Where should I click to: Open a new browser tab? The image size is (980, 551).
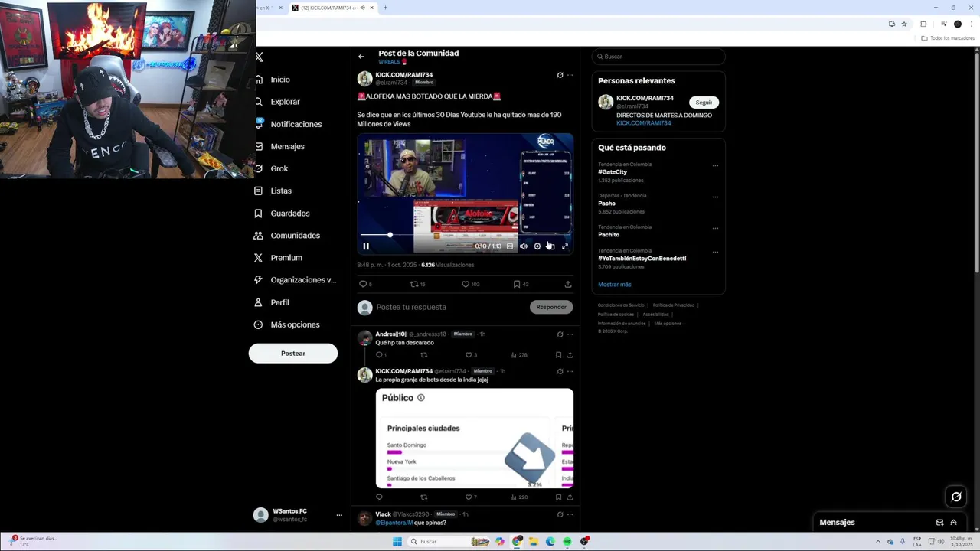coord(385,8)
